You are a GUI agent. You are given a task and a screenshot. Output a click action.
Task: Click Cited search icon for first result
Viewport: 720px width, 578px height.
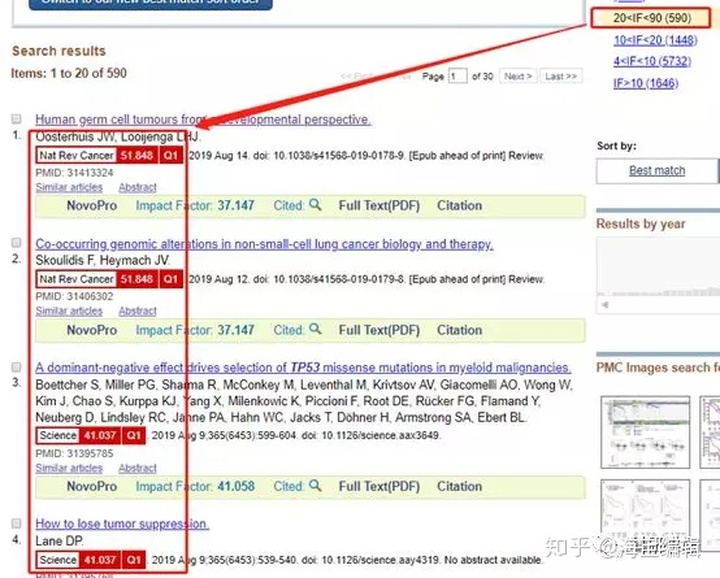[x=315, y=204]
